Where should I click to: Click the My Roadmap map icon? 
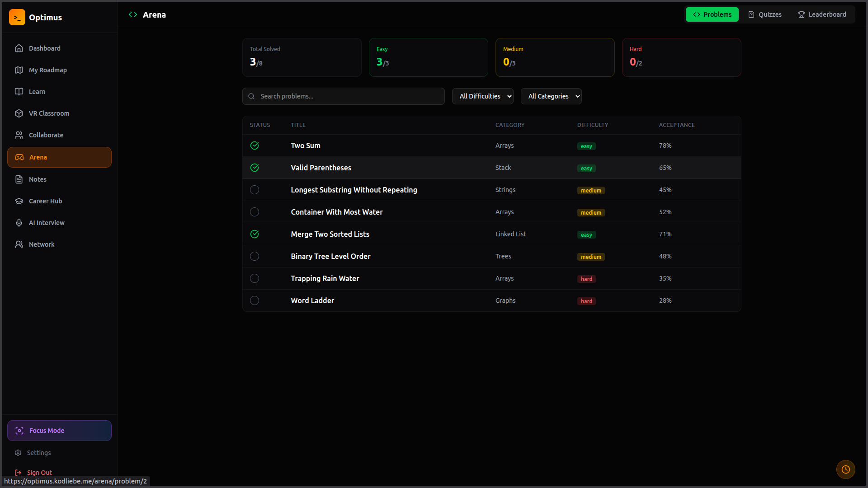point(19,70)
